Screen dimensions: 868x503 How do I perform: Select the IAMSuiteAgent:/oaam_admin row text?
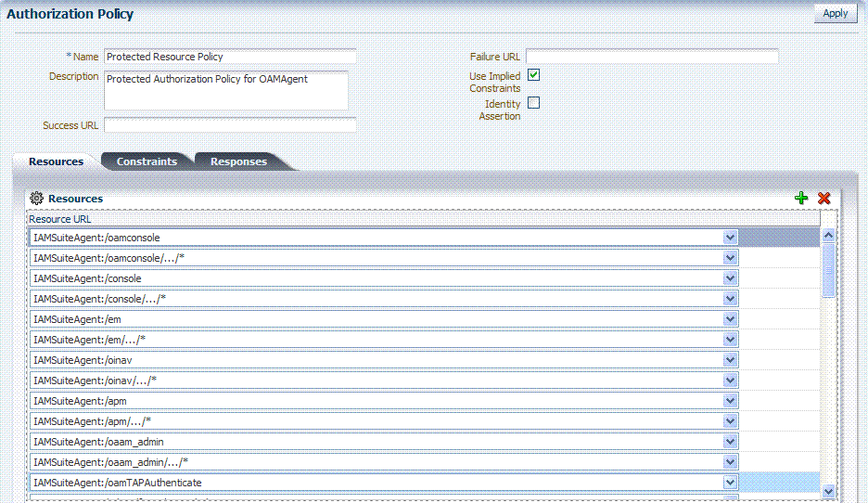click(98, 442)
